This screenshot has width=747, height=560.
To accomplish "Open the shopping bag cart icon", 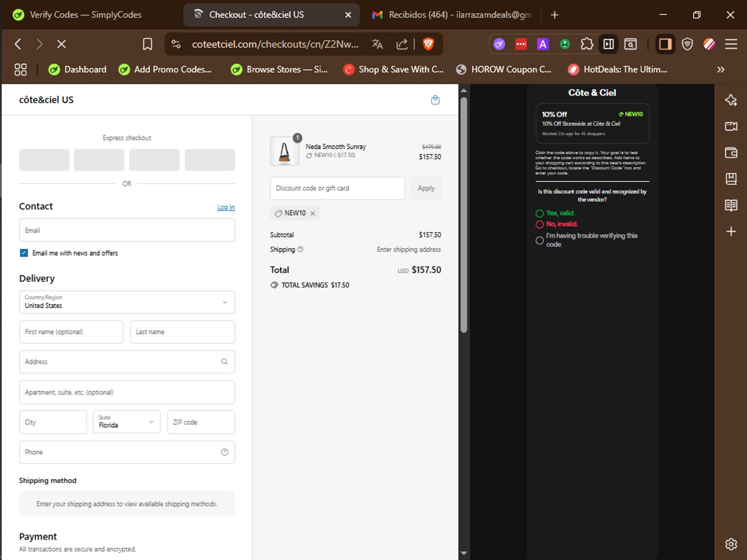I will point(435,100).
